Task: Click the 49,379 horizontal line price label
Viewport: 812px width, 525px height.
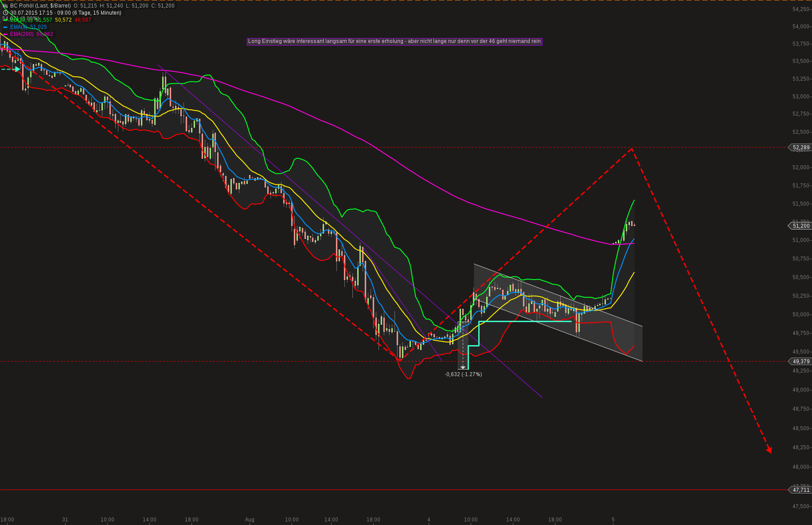Action: pos(800,362)
